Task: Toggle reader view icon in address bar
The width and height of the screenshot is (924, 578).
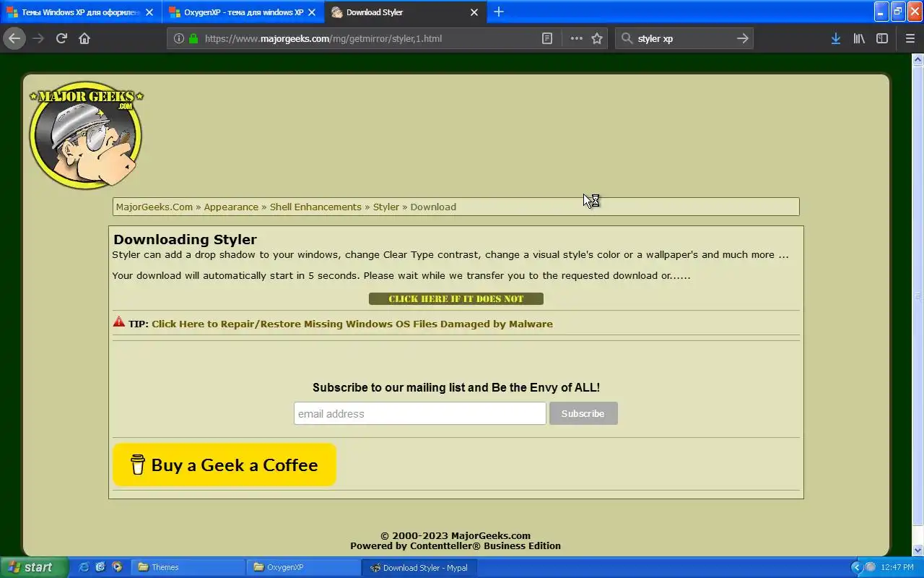Action: tap(547, 38)
